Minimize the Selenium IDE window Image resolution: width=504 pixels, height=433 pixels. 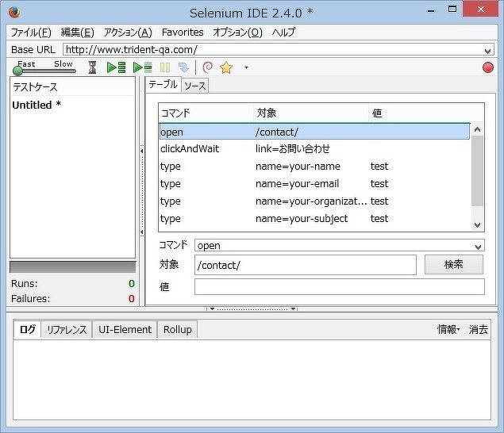click(x=431, y=11)
